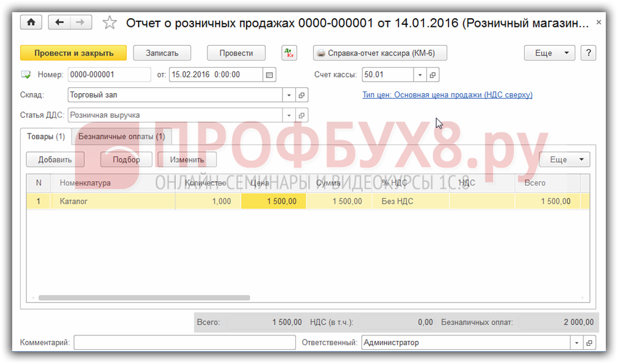
Task: Click Добавить row button
Action: [x=55, y=160]
